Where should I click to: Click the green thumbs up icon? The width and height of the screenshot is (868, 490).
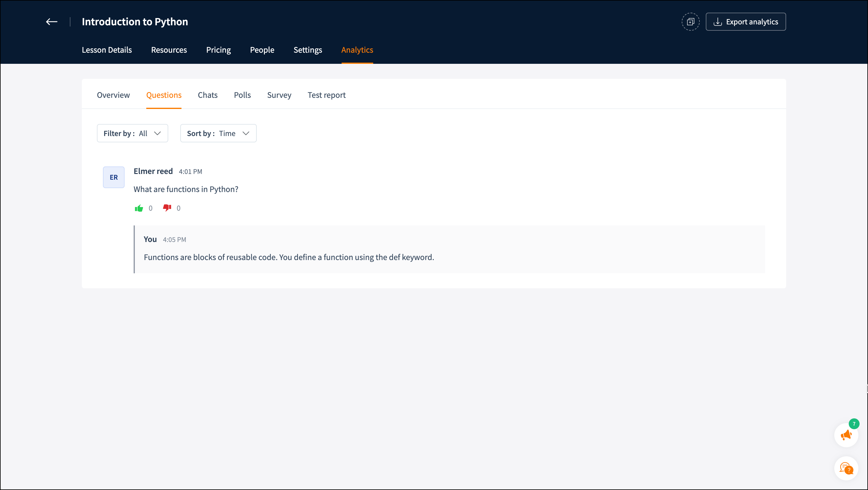point(139,208)
